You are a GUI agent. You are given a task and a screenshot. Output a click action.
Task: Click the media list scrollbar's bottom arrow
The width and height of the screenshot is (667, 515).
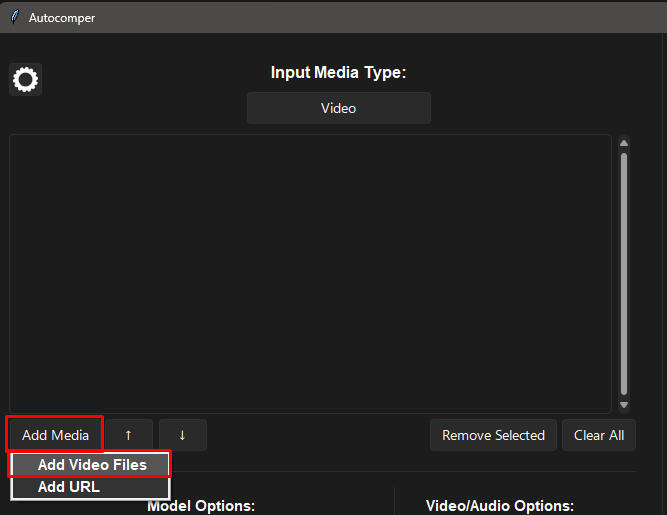tap(624, 405)
